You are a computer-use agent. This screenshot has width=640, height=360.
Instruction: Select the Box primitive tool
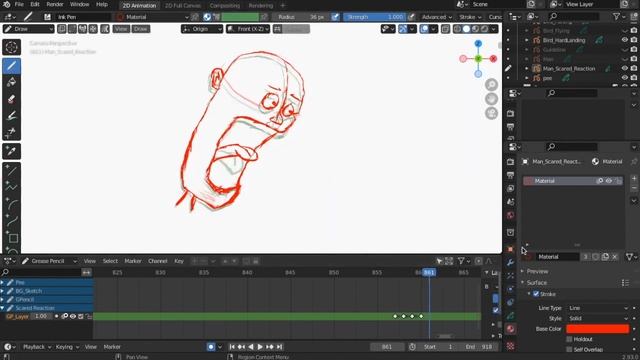pos(11,238)
